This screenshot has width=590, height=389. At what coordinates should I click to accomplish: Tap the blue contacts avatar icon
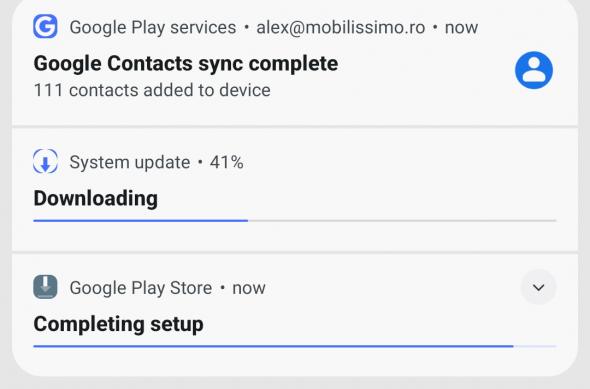click(534, 70)
